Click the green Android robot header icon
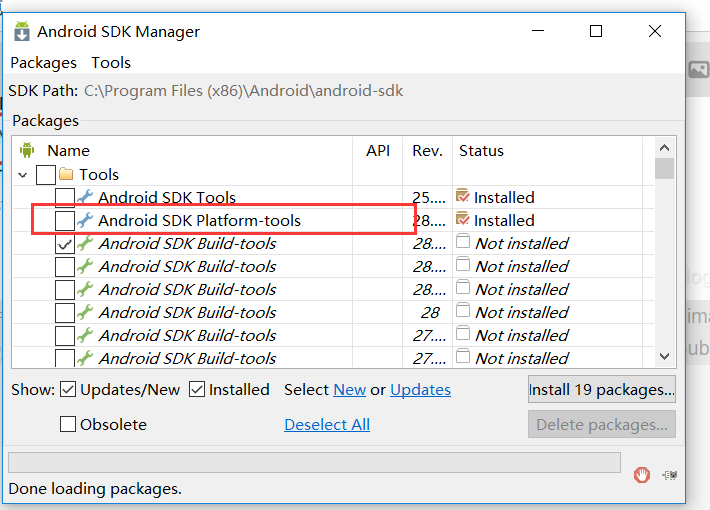710x510 pixels. point(27,150)
